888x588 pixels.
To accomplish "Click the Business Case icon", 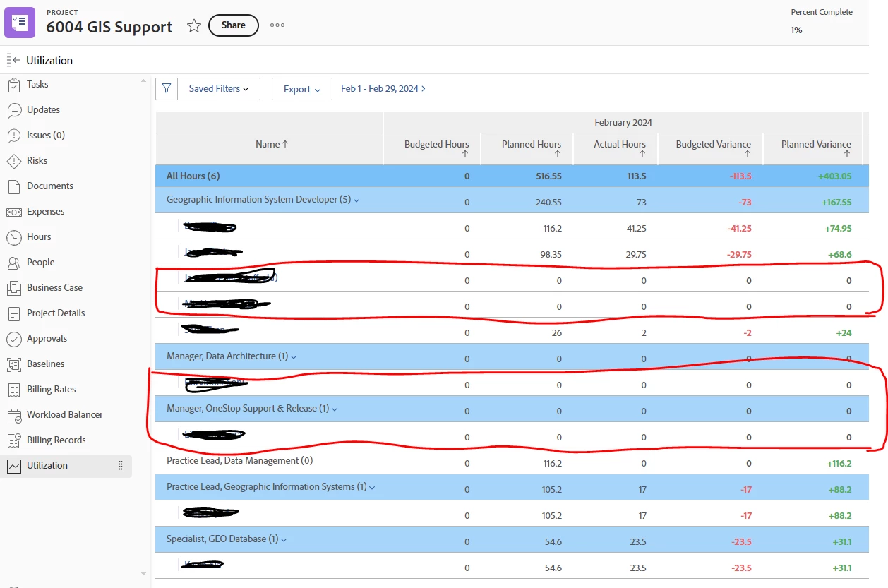I will pyautogui.click(x=13, y=288).
